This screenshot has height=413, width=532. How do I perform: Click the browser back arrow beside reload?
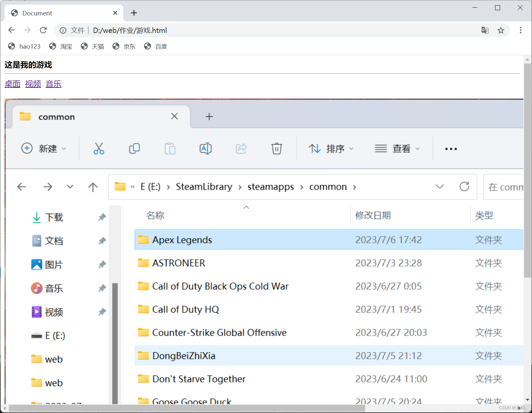click(x=12, y=30)
